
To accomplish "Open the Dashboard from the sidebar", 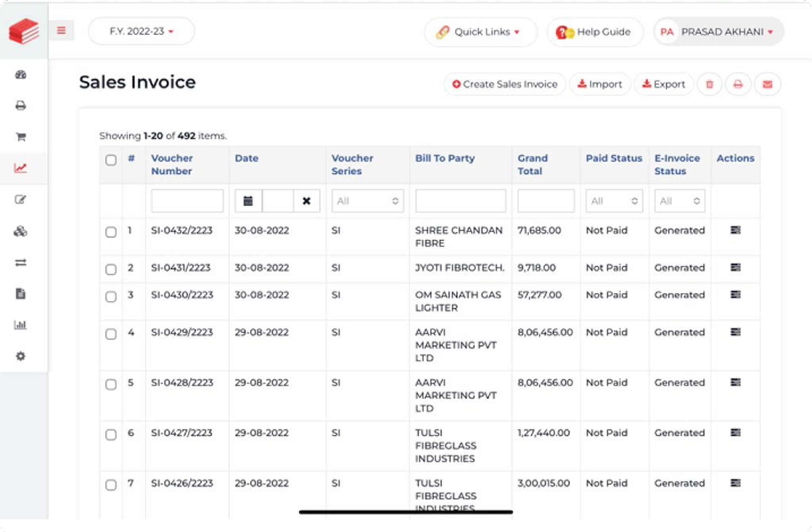I will coord(21,76).
